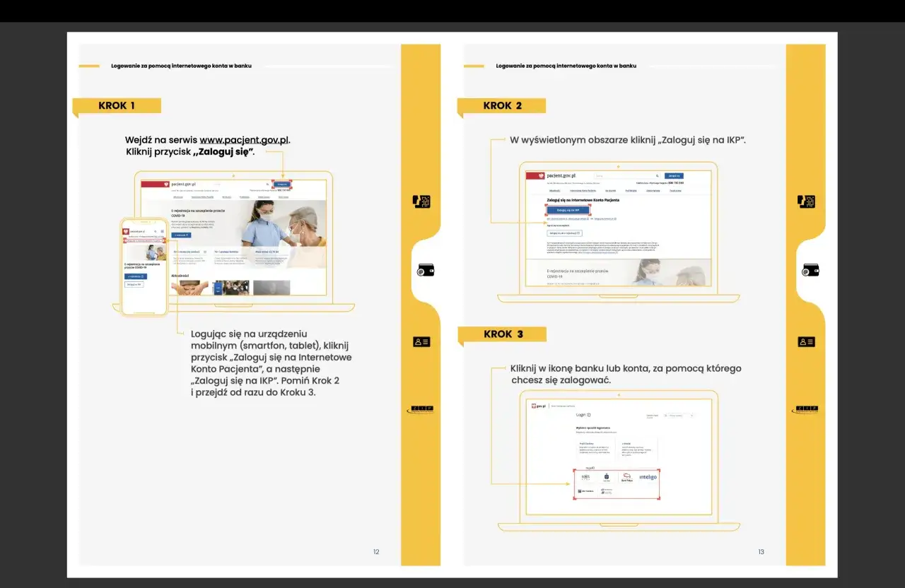Click heading "Zaloguj się na Internetowe Konto Pacjenta" in KROK 2

pyautogui.click(x=583, y=200)
